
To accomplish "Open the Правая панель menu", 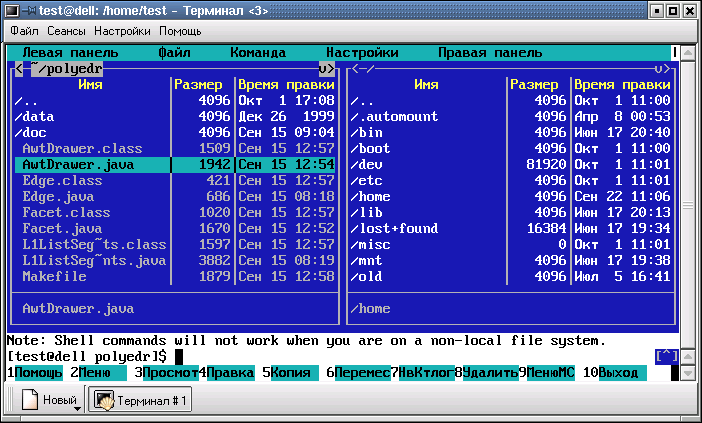I will 490,52.
